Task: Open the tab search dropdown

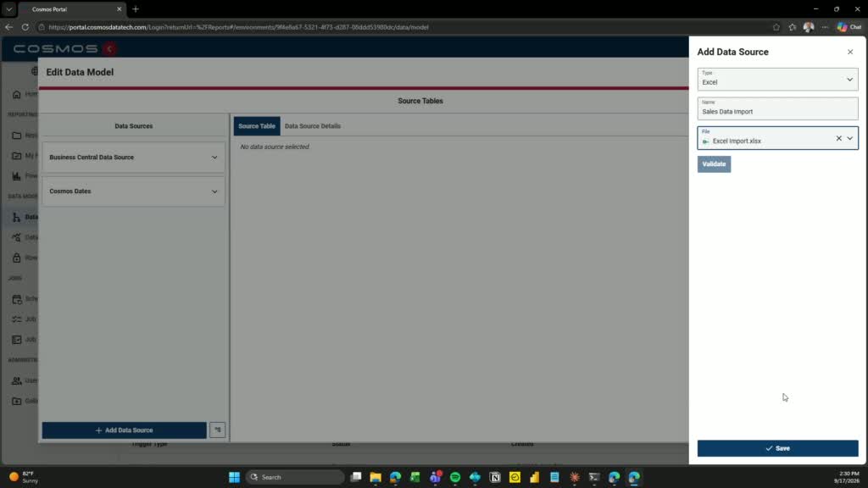Action: point(8,9)
